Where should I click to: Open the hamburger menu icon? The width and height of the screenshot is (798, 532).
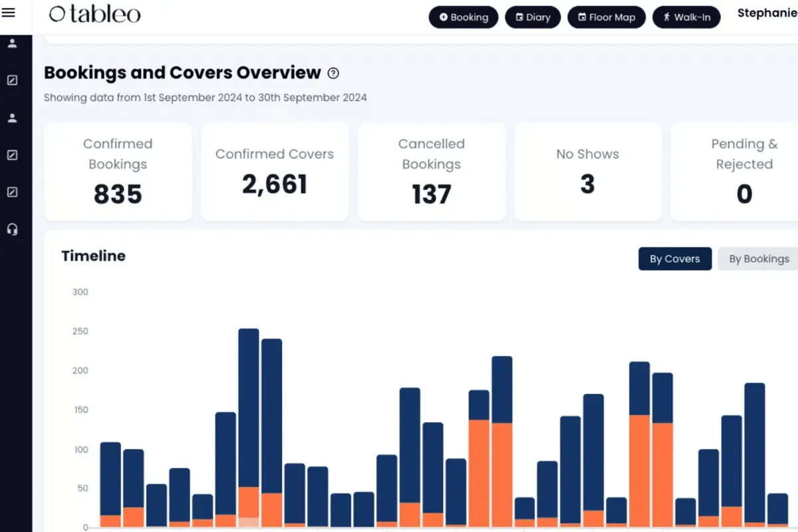pyautogui.click(x=9, y=13)
